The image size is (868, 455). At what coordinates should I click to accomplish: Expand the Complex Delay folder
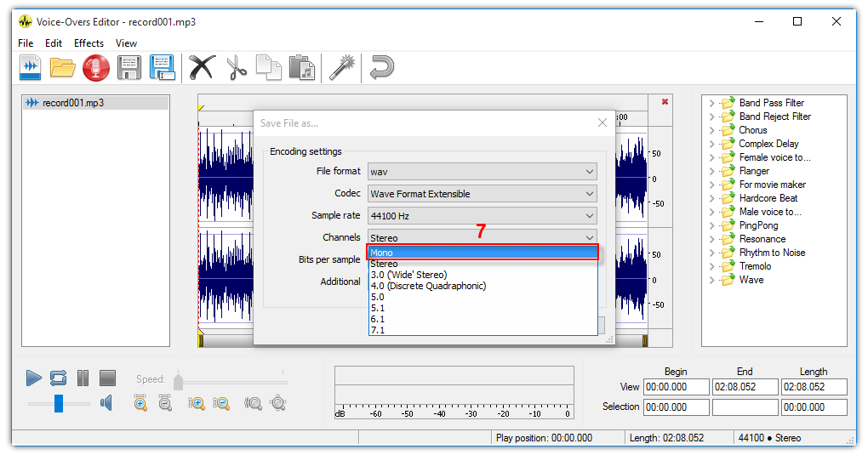tap(712, 144)
